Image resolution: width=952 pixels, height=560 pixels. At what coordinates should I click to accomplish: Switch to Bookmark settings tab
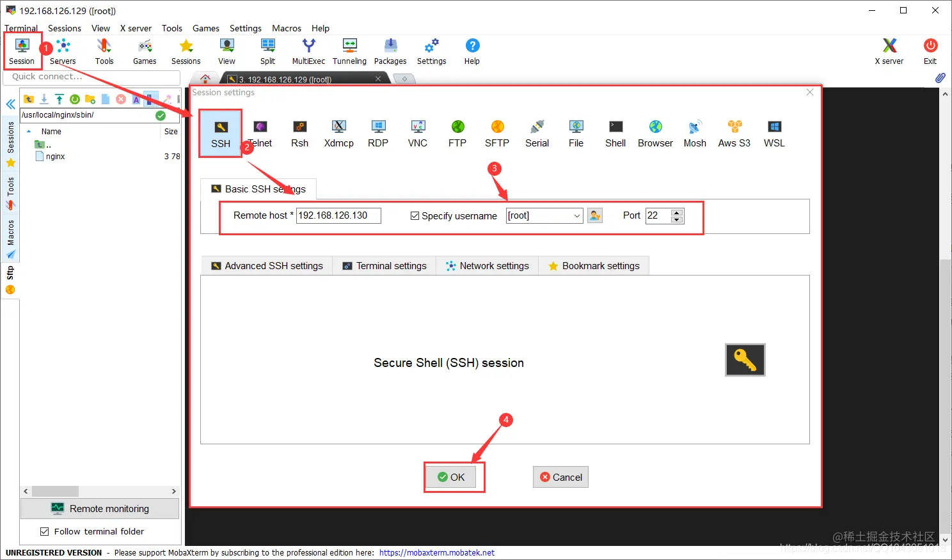(594, 266)
